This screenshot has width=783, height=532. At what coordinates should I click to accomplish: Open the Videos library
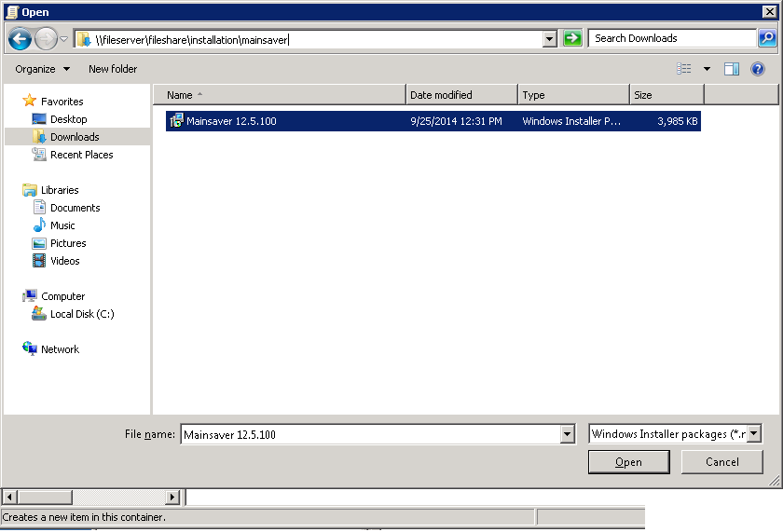pyautogui.click(x=65, y=261)
